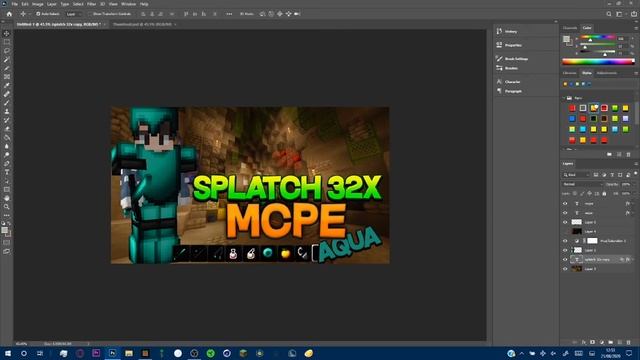The image size is (640, 360).
Task: Open the layer filter Kind dropdown
Action: click(x=576, y=175)
